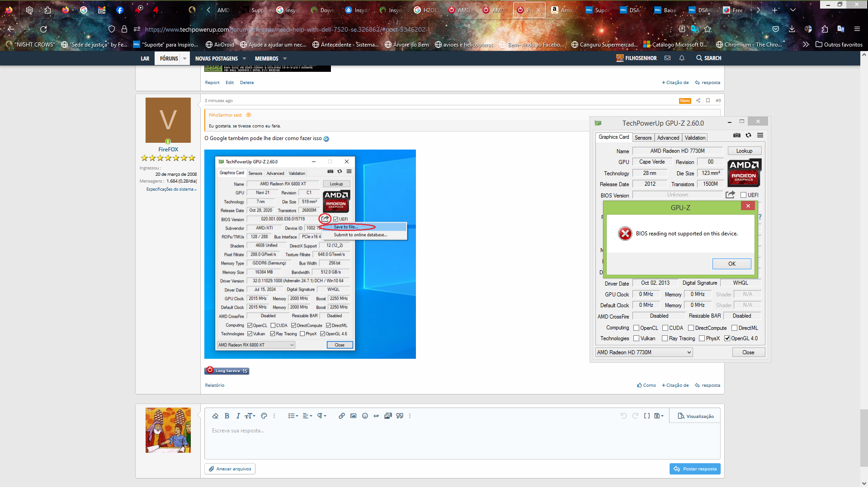Image resolution: width=868 pixels, height=488 pixels.
Task: Expand the FÓRUNS dropdown arrow
Action: (x=184, y=58)
